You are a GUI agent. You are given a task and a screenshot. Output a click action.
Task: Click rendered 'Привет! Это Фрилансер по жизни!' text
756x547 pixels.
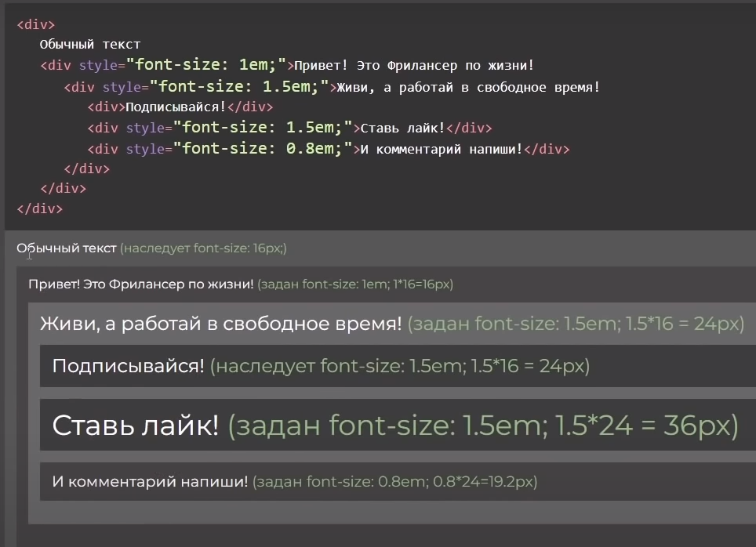[141, 284]
